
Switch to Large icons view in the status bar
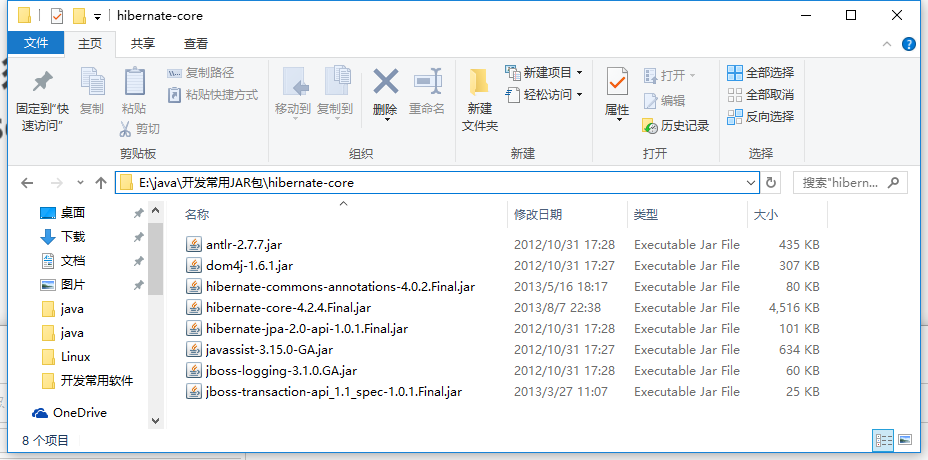[x=904, y=440]
